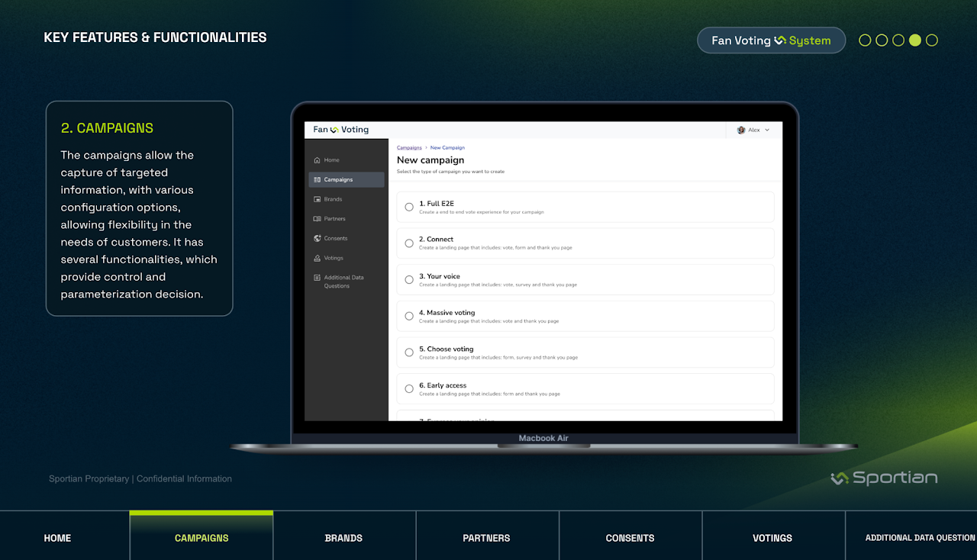The image size is (977, 560).
Task: Select the Massive voting radio button
Action: coord(409,316)
